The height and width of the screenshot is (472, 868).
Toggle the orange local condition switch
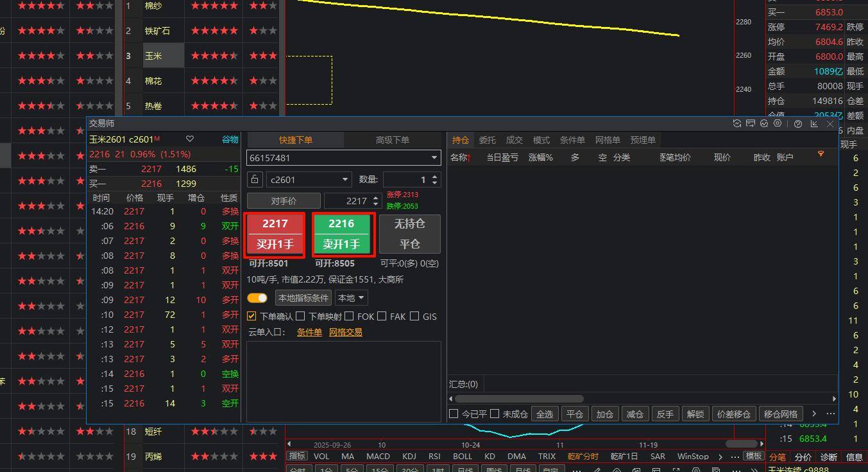click(x=257, y=298)
